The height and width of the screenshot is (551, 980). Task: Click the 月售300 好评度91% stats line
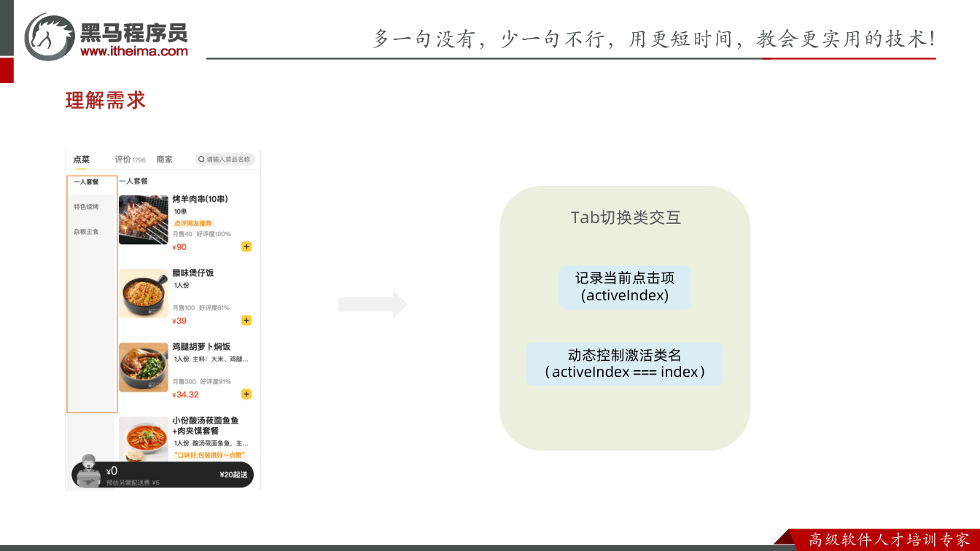click(x=201, y=381)
